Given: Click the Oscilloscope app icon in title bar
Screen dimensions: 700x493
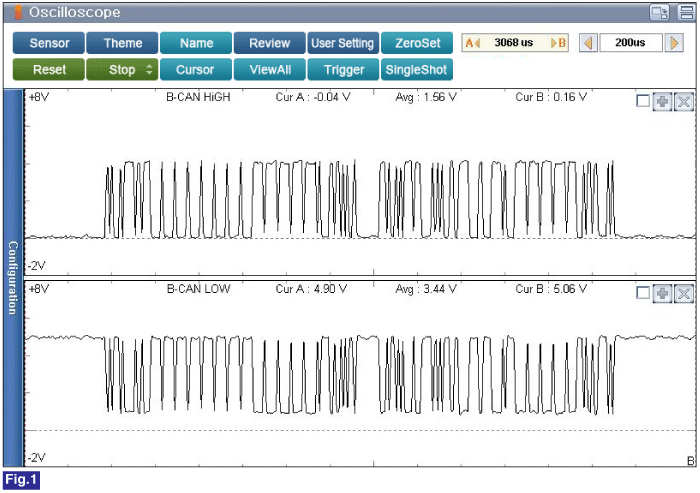Looking at the screenshot, I should tap(18, 12).
